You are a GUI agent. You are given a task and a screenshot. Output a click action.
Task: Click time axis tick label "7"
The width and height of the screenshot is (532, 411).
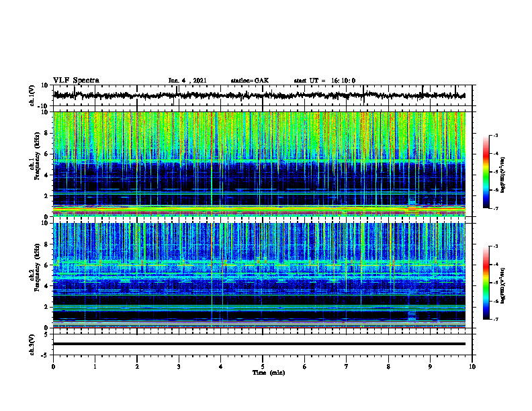click(347, 367)
